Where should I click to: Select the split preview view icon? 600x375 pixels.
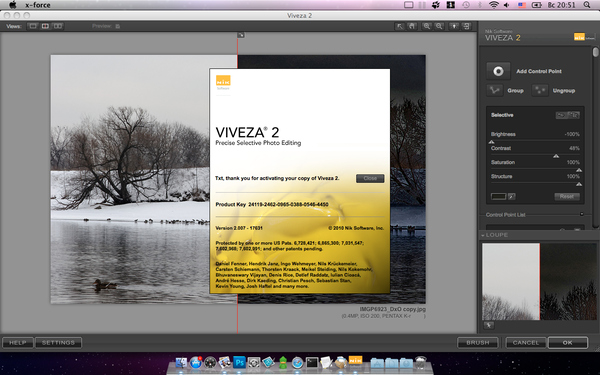tap(45, 26)
